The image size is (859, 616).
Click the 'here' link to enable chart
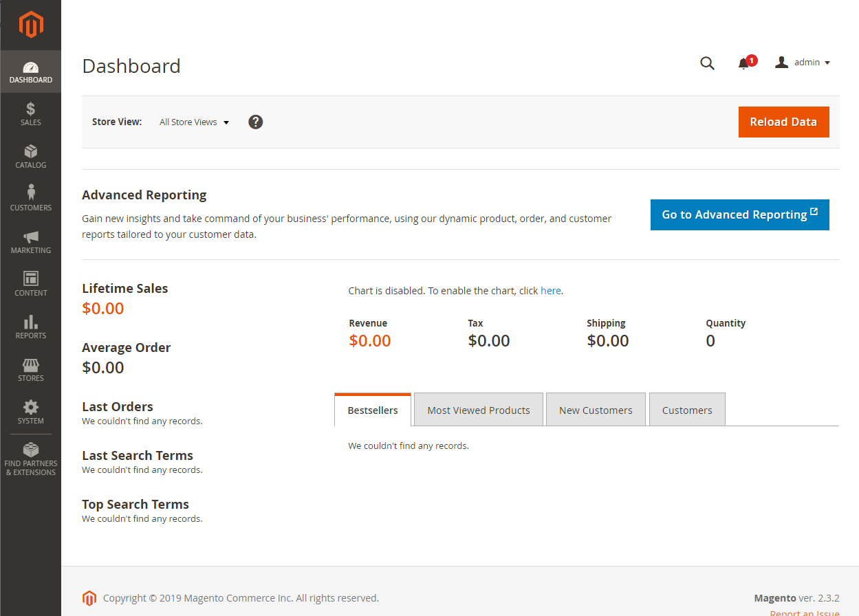point(550,291)
